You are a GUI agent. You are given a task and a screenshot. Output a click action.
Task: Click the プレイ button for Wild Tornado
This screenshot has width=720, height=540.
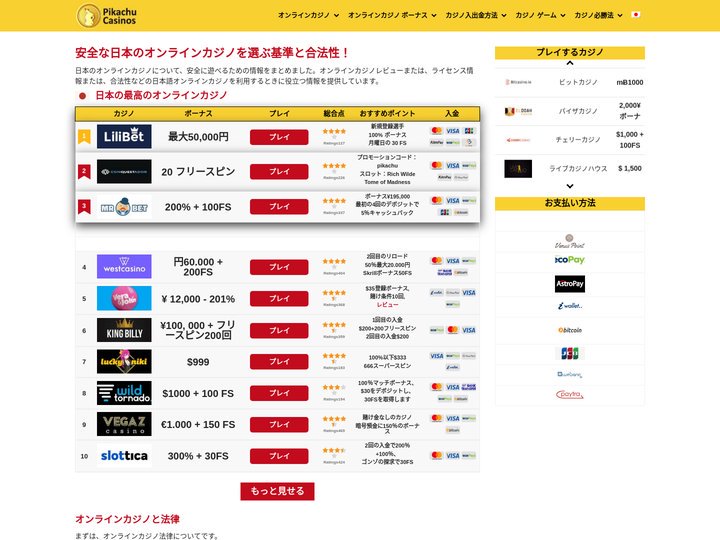279,393
